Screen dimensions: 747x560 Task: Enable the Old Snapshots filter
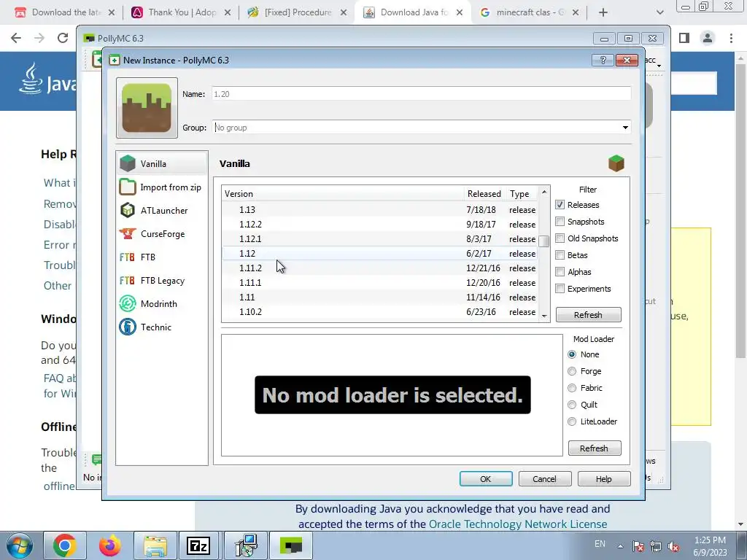(x=560, y=238)
